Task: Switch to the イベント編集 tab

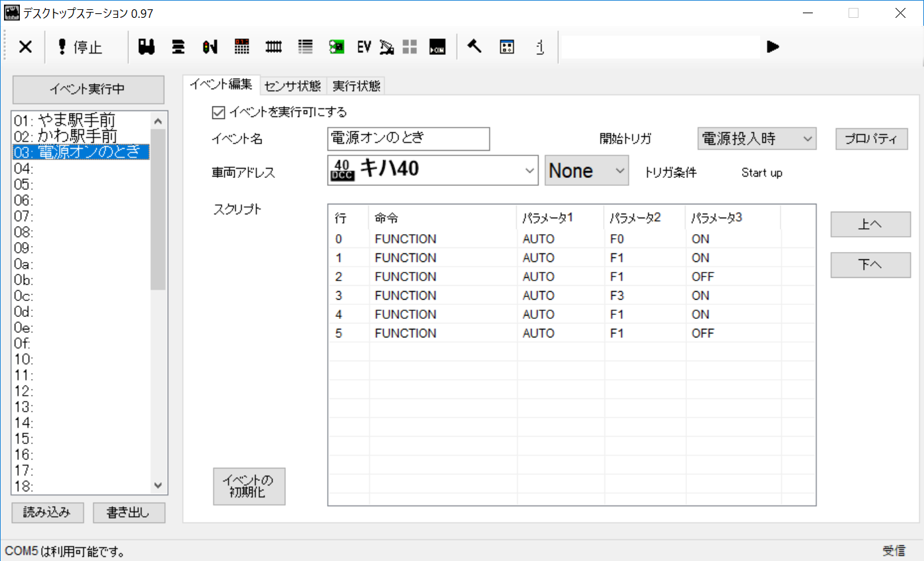Action: tap(221, 85)
